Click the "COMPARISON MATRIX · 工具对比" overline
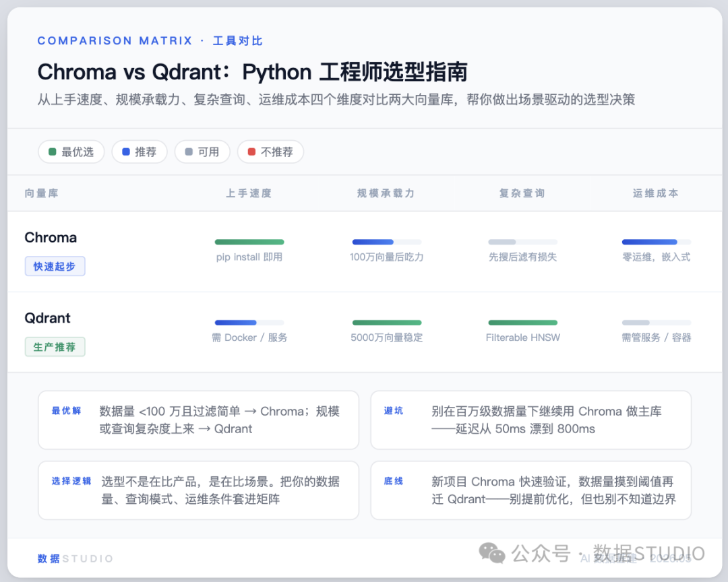This screenshot has width=728, height=582. tap(150, 41)
